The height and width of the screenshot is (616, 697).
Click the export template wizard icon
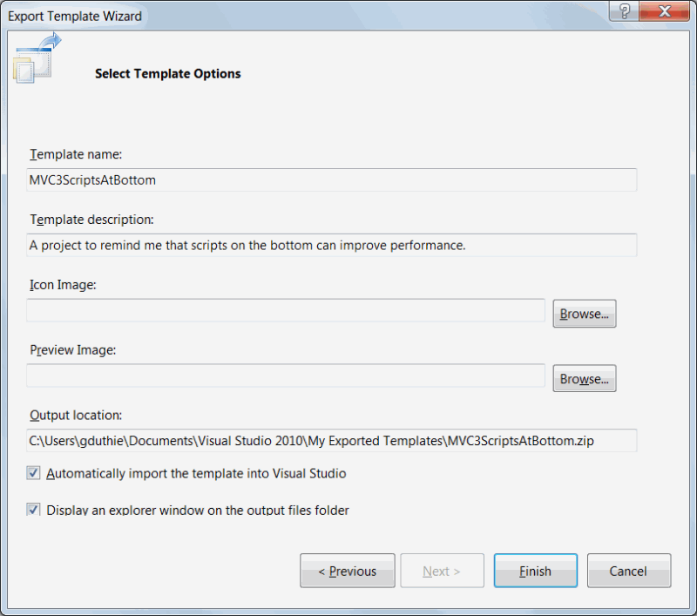pyautogui.click(x=36, y=58)
